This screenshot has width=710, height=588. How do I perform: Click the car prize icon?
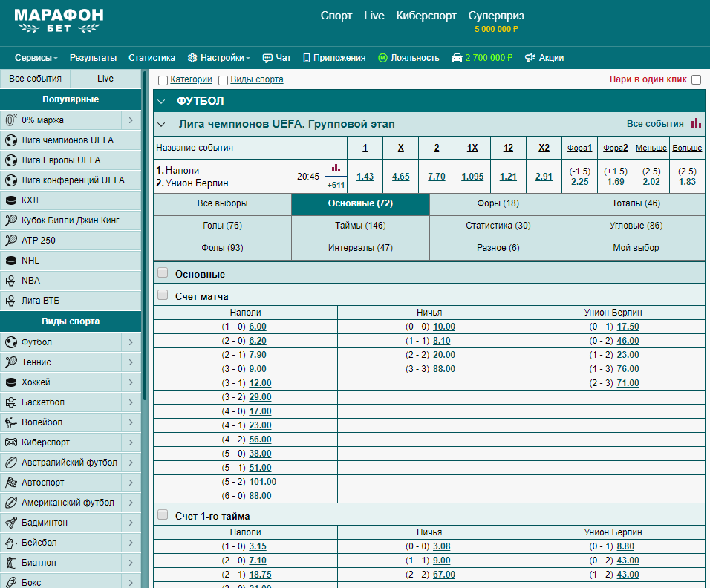point(457,58)
